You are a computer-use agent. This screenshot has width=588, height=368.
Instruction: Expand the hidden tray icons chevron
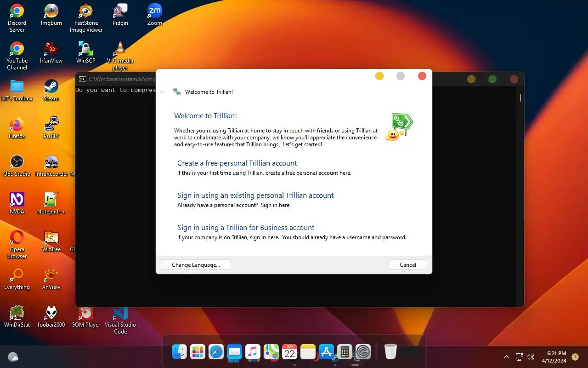coord(507,356)
